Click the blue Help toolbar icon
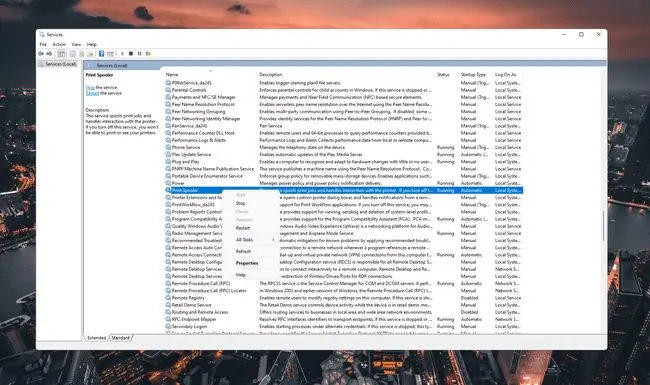Viewport: 650px width, 385px height. click(x=101, y=53)
